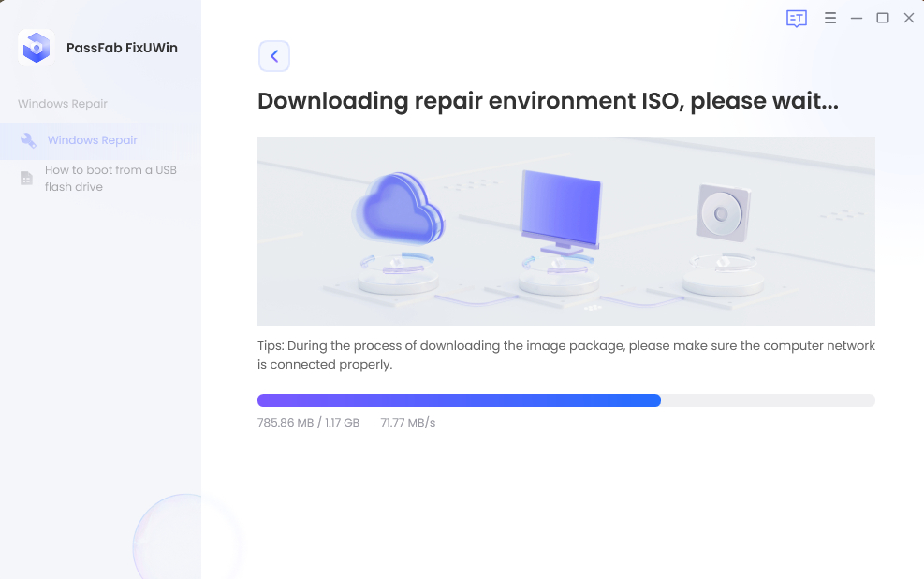
Task: Click the 71.77 MB/s download speed text
Action: tap(408, 423)
